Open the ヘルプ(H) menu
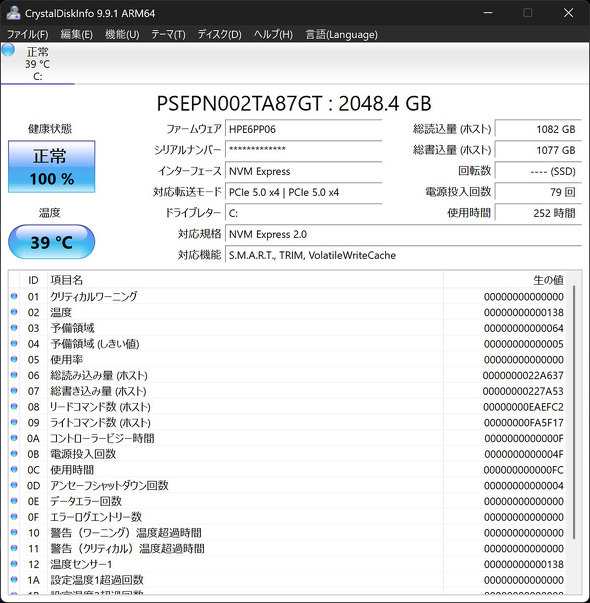This screenshot has width=590, height=603. click(273, 35)
